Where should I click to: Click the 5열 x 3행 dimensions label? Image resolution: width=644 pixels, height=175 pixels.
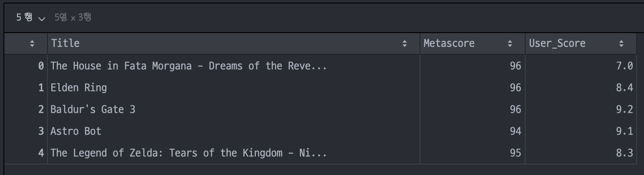click(73, 18)
